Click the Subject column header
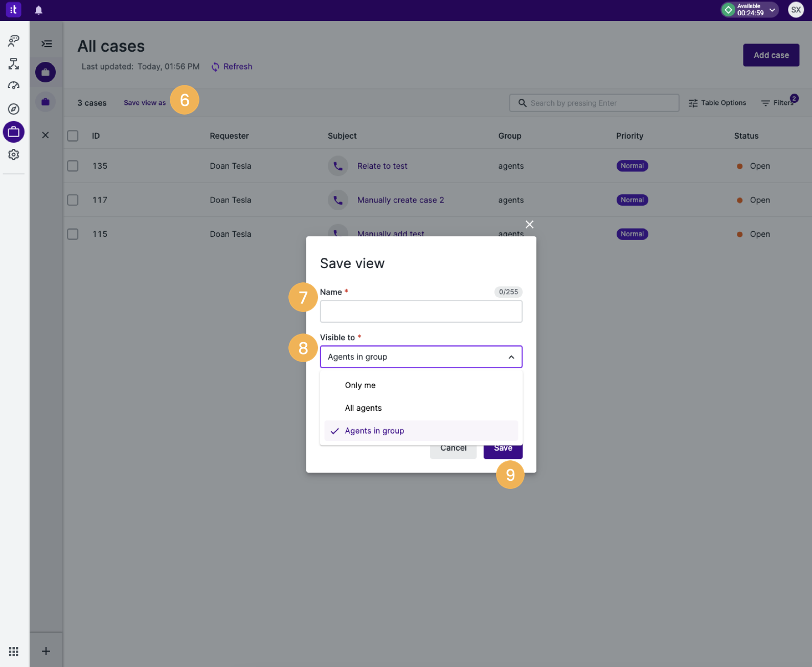The height and width of the screenshot is (667, 812). [342, 136]
